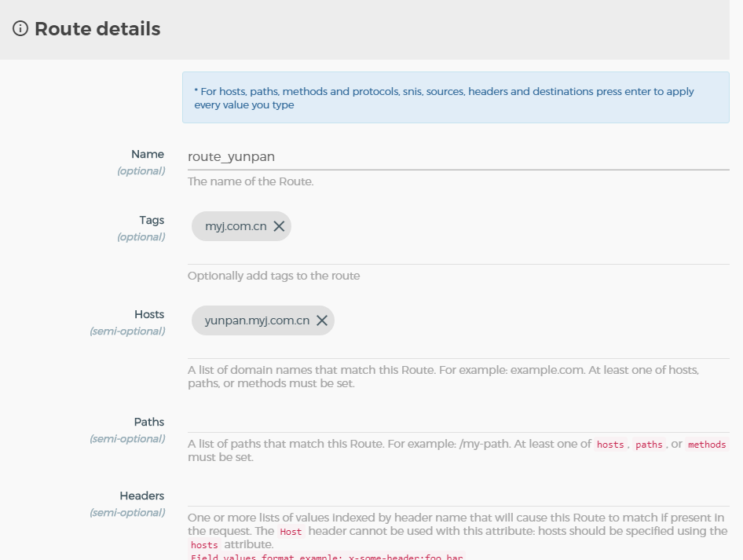Click the Tags field label
The width and height of the screenshot is (743, 560).
tap(152, 221)
